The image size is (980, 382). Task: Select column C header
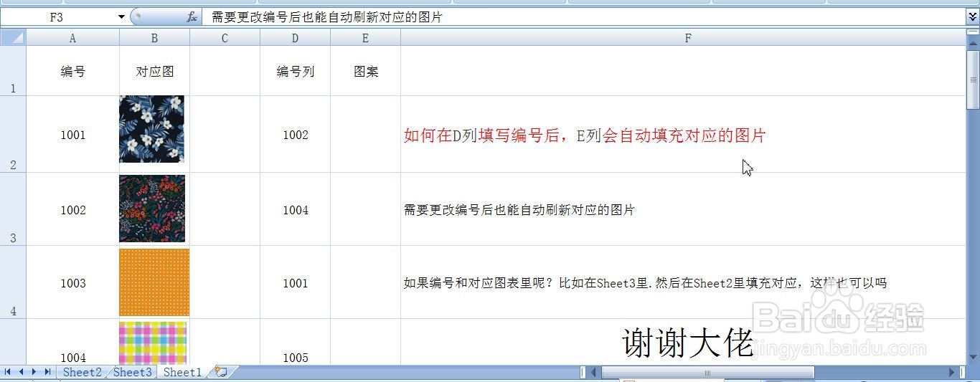(225, 38)
